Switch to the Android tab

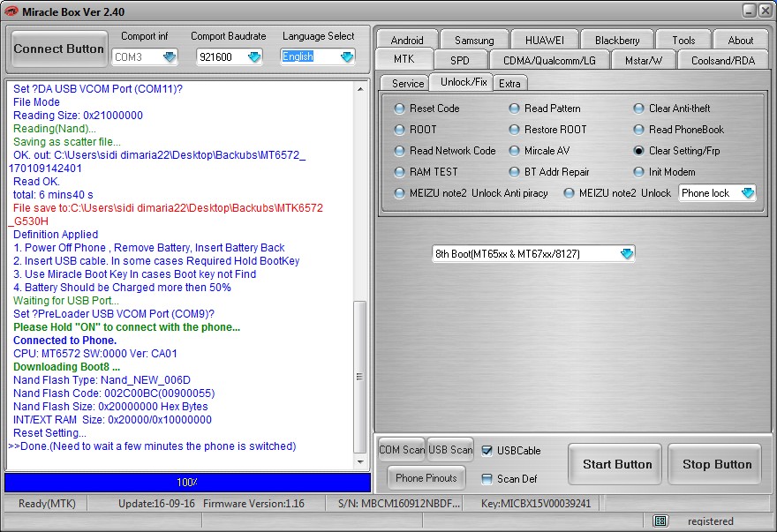407,40
